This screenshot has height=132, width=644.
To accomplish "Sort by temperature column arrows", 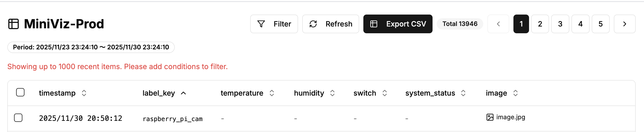I will coord(272,93).
